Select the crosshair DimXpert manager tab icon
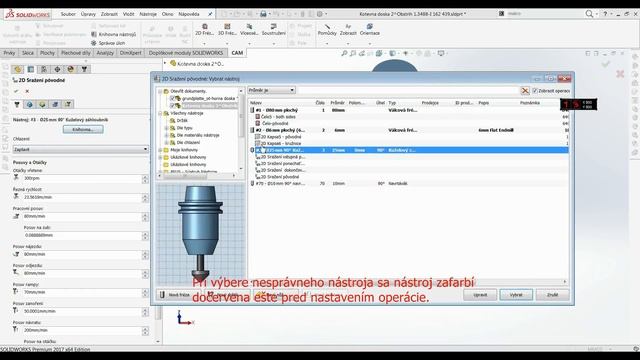This screenshot has height=360, width=640. [57, 69]
